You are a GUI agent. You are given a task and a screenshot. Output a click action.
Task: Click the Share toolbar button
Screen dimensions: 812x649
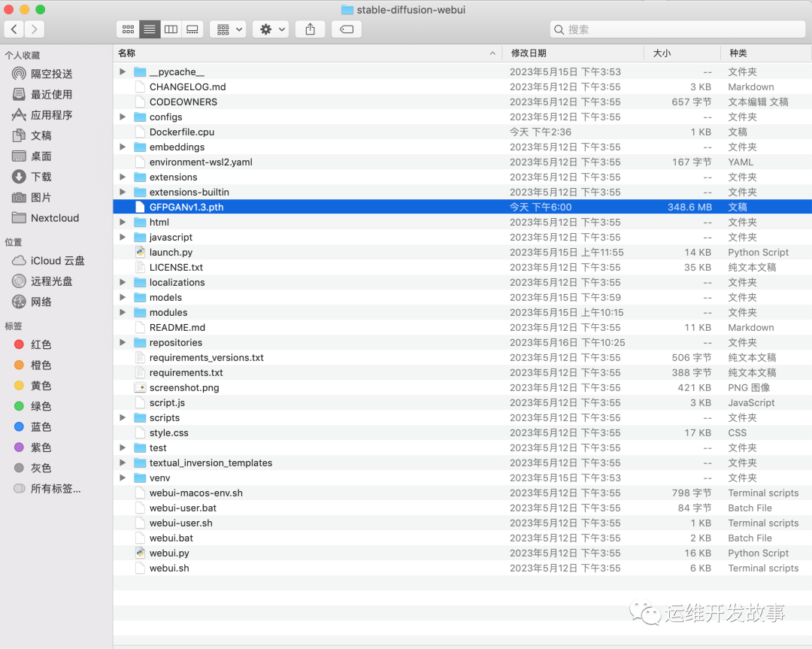[311, 29]
